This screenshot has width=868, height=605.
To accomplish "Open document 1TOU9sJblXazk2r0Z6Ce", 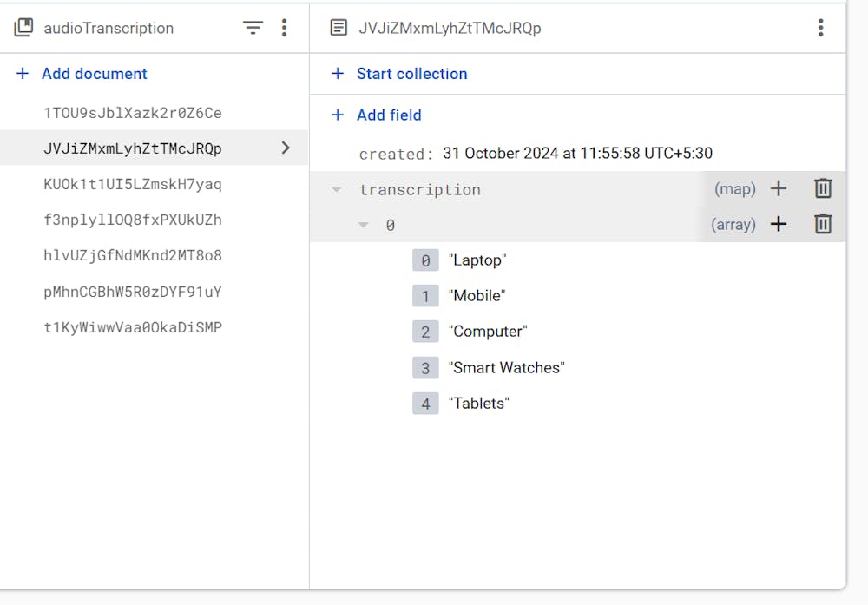I will (133, 113).
